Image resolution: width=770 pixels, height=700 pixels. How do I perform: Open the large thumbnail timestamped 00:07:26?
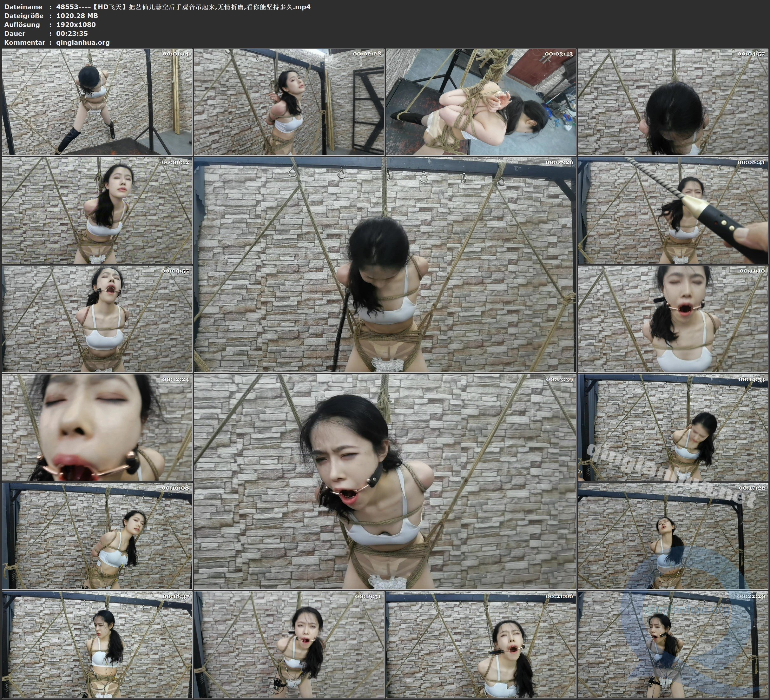[x=385, y=264]
